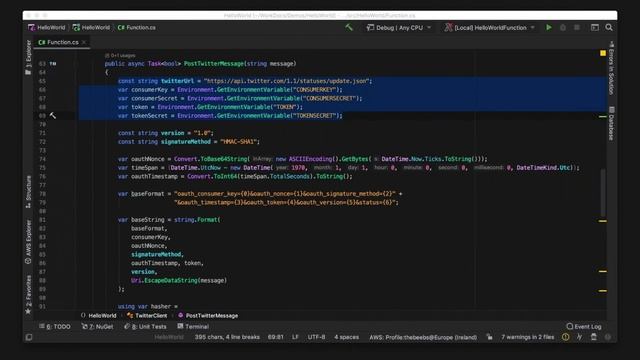Click the warning circle icon in status bar

[565, 337]
